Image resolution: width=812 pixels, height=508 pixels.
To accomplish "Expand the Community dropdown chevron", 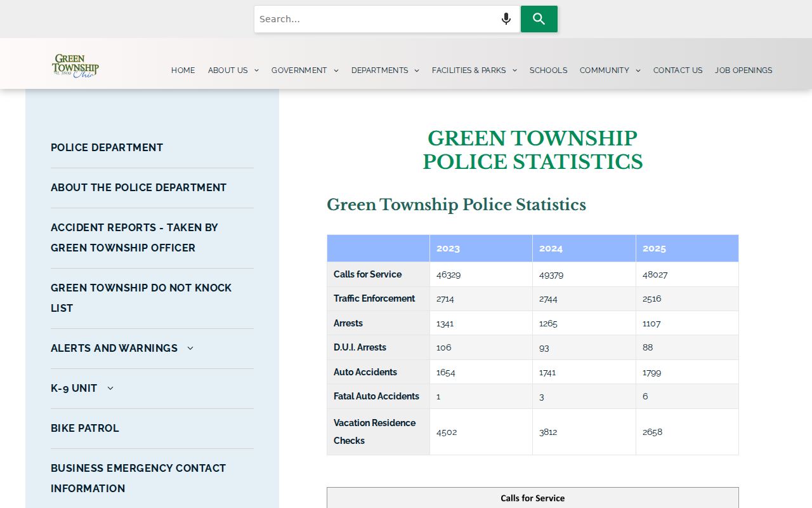I will pyautogui.click(x=638, y=70).
